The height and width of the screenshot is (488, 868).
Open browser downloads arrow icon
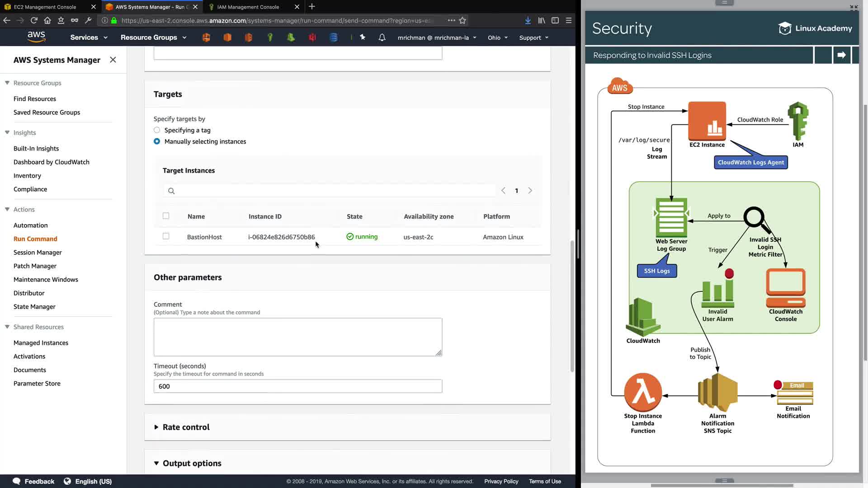528,20
